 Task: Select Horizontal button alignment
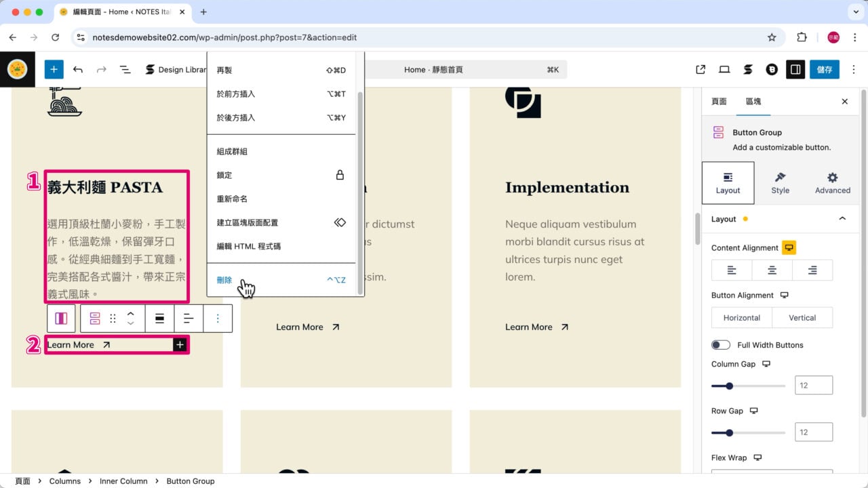point(741,317)
